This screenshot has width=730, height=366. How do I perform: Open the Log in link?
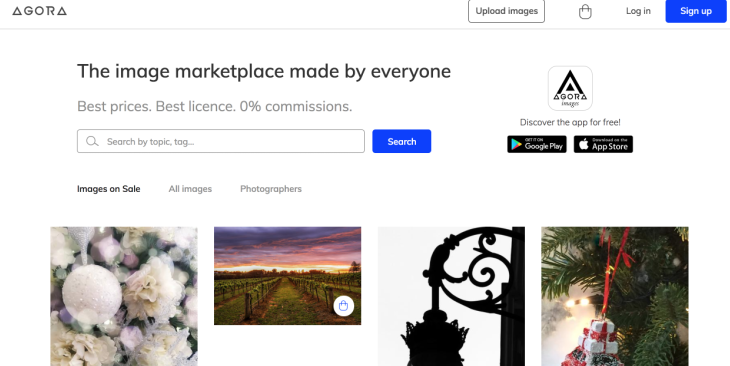[638, 11]
